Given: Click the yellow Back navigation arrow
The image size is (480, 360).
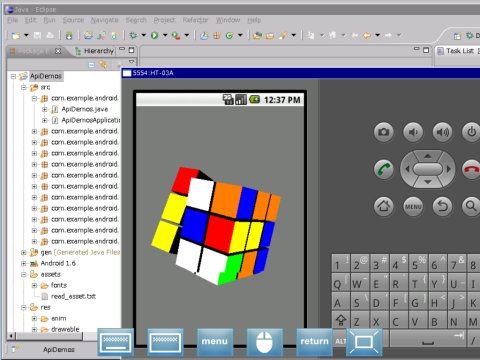Looking at the screenshot, I should click(367, 35).
